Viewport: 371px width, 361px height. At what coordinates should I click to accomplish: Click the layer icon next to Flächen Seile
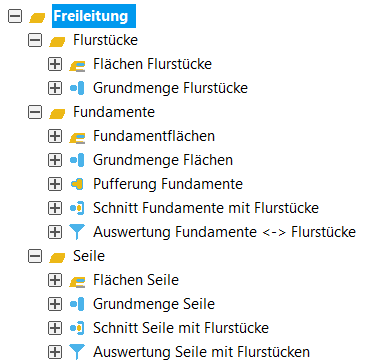point(77,281)
